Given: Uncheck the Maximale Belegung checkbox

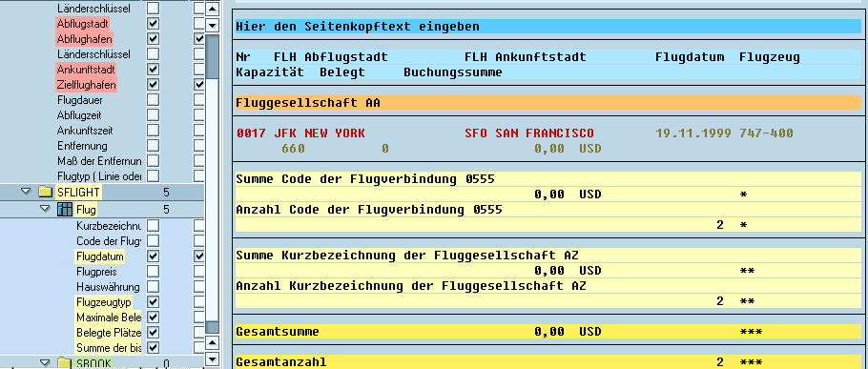Looking at the screenshot, I should [153, 318].
